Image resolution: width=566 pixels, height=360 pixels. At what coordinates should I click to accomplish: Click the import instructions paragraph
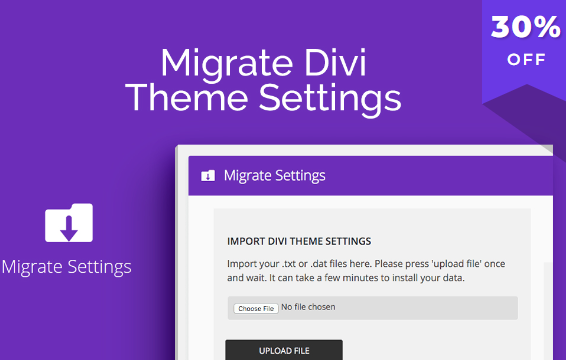366,271
